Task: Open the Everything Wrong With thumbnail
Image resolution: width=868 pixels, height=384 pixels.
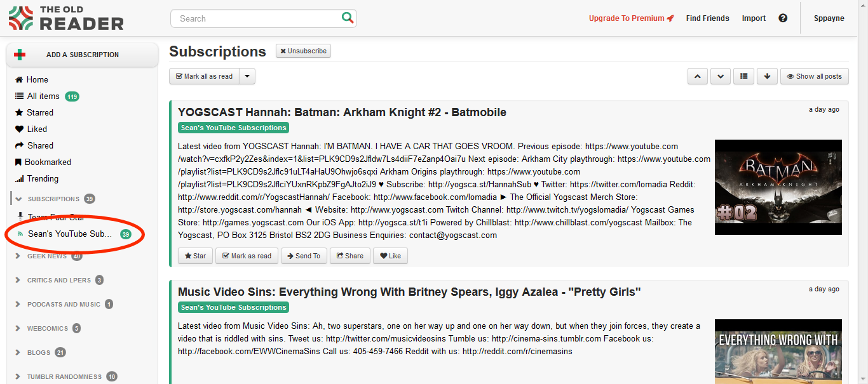Action: click(x=778, y=352)
